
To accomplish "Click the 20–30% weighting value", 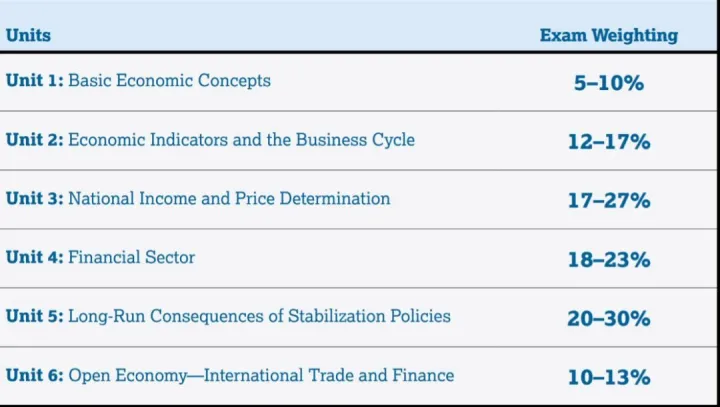I will [x=608, y=319].
